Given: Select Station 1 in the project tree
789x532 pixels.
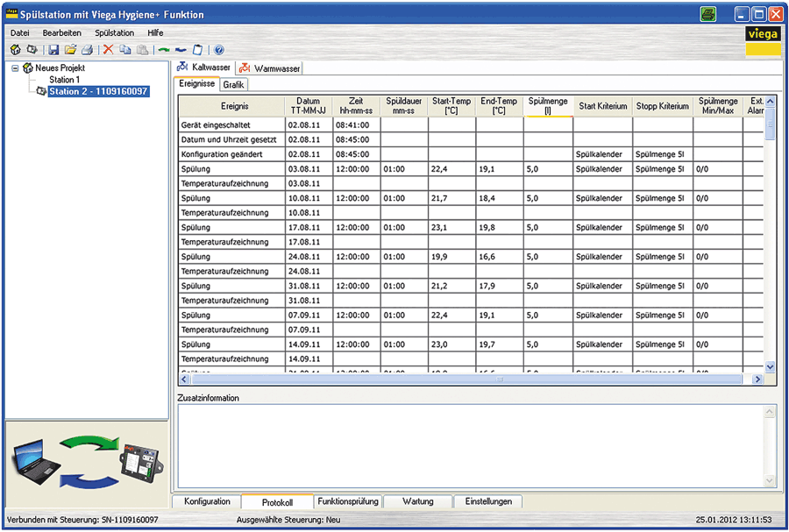Looking at the screenshot, I should pyautogui.click(x=64, y=80).
